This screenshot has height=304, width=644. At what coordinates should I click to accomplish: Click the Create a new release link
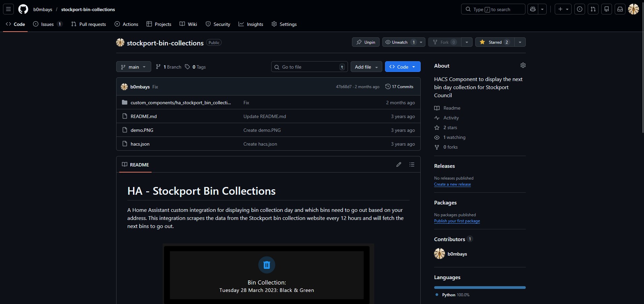pyautogui.click(x=452, y=184)
